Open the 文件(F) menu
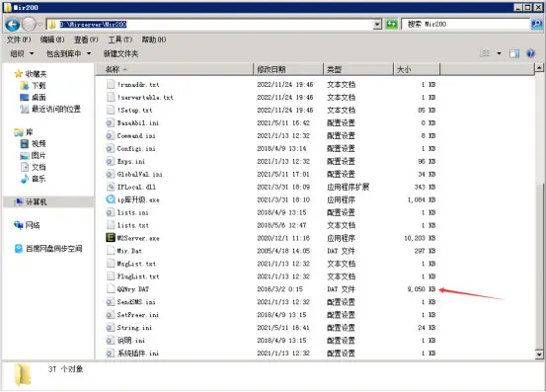Viewport: 546px width, 392px height. coord(19,39)
